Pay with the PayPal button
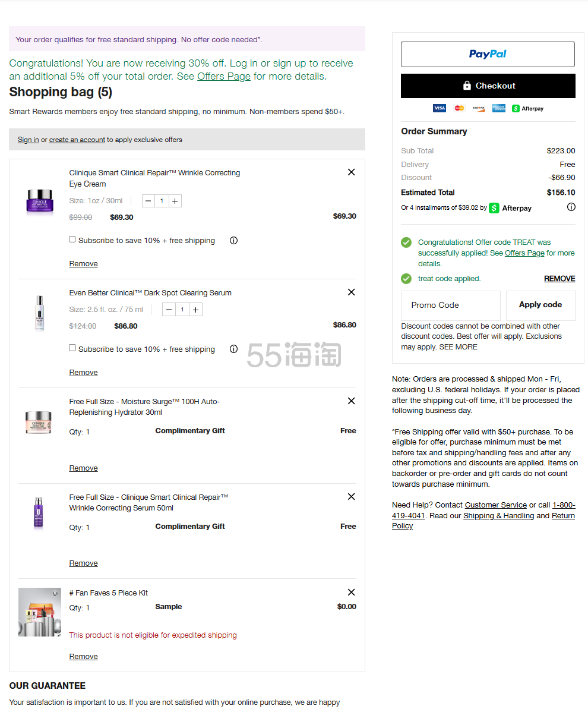The image size is (588, 709). 488,54
